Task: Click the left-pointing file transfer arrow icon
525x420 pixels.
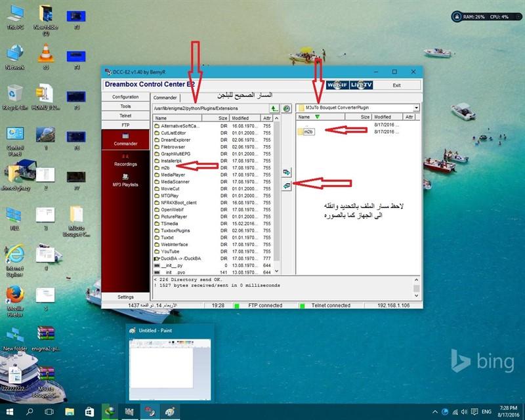Action: pos(286,186)
